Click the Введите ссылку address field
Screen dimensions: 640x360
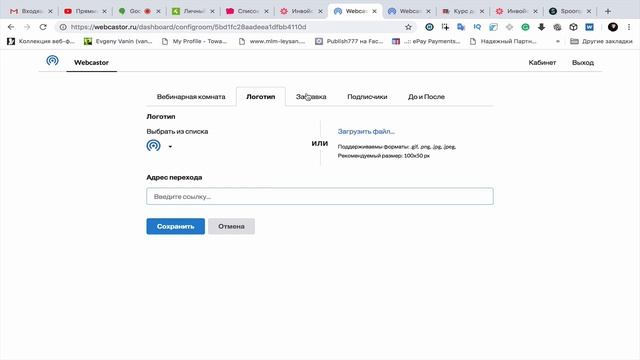point(320,196)
